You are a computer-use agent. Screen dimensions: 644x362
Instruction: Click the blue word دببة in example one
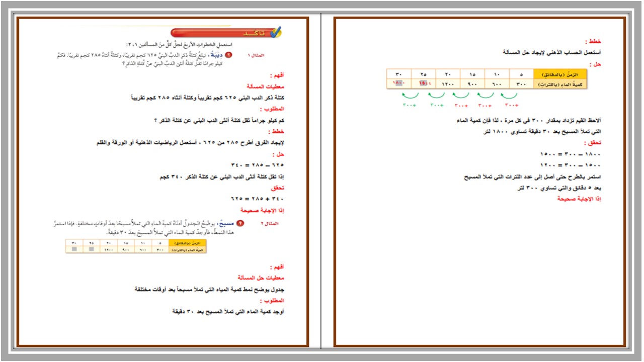pos(216,54)
